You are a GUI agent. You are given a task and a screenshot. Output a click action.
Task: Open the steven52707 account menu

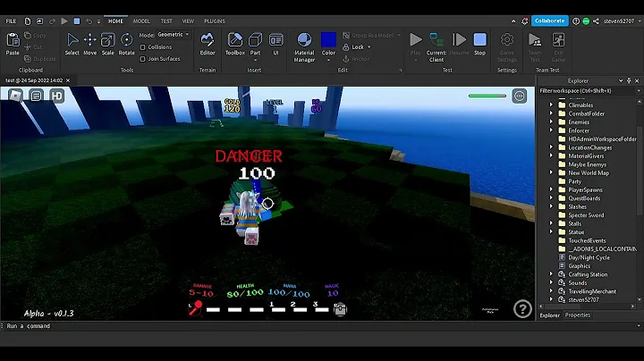[x=622, y=21]
